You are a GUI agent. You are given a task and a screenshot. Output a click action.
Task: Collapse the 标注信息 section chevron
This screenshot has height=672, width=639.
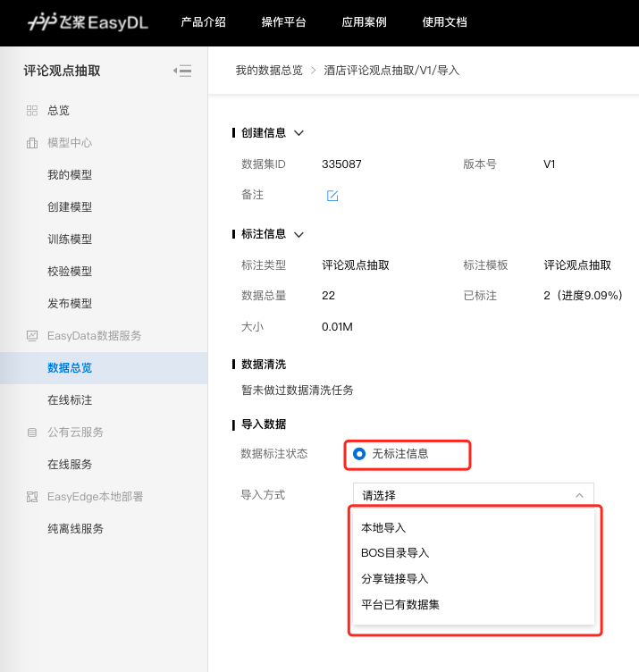tap(298, 234)
